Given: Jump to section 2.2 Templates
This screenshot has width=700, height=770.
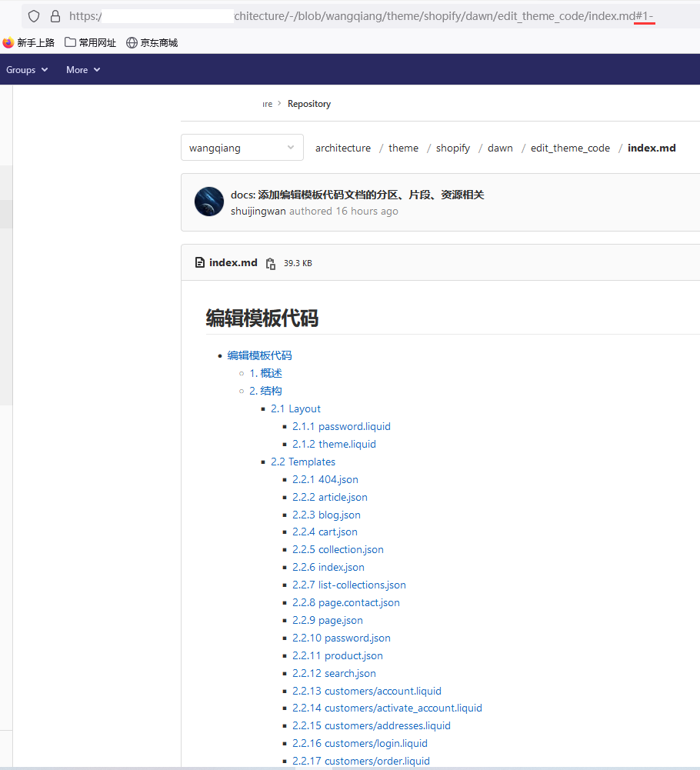Looking at the screenshot, I should click(303, 462).
